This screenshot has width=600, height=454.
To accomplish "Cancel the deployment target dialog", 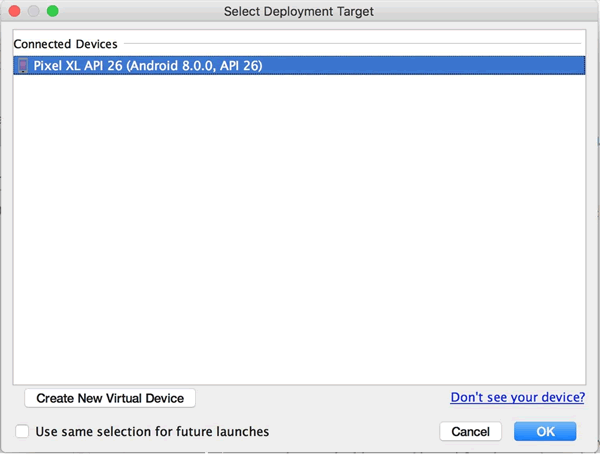I will tap(470, 431).
